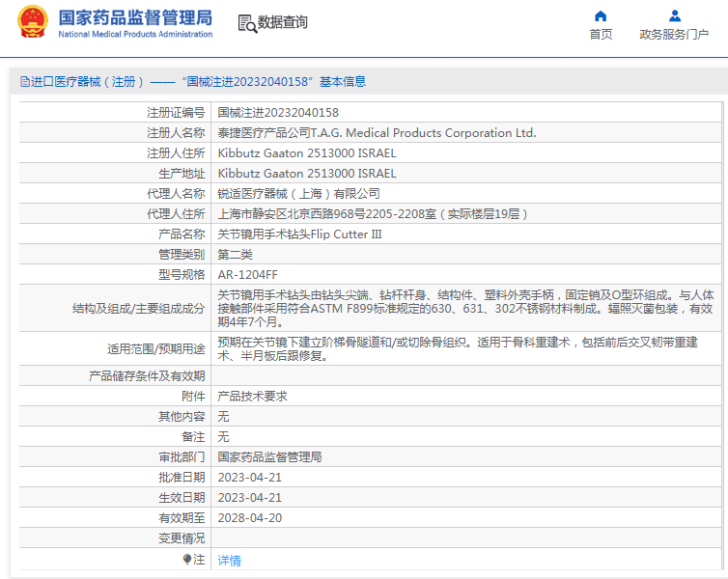Select model specification AR-1204FF

click(x=247, y=275)
